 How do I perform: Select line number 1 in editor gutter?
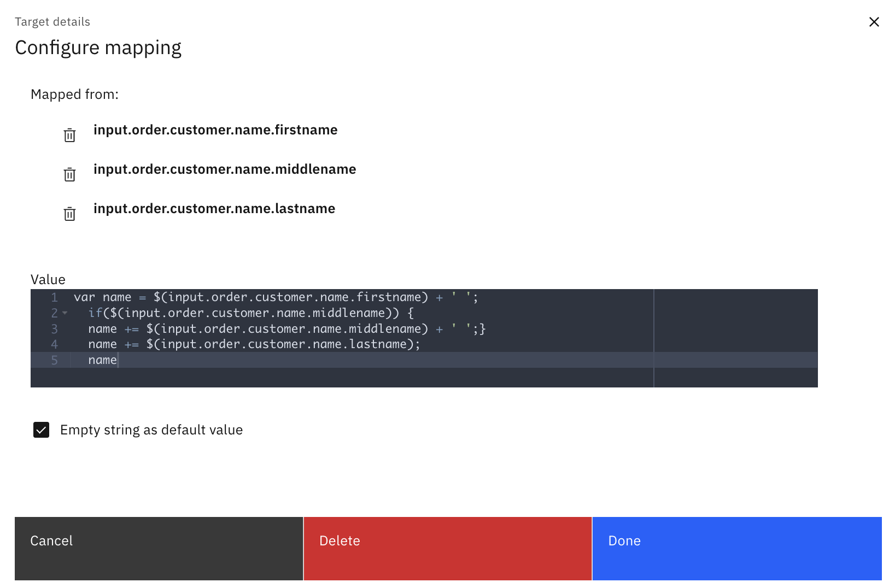(x=55, y=297)
